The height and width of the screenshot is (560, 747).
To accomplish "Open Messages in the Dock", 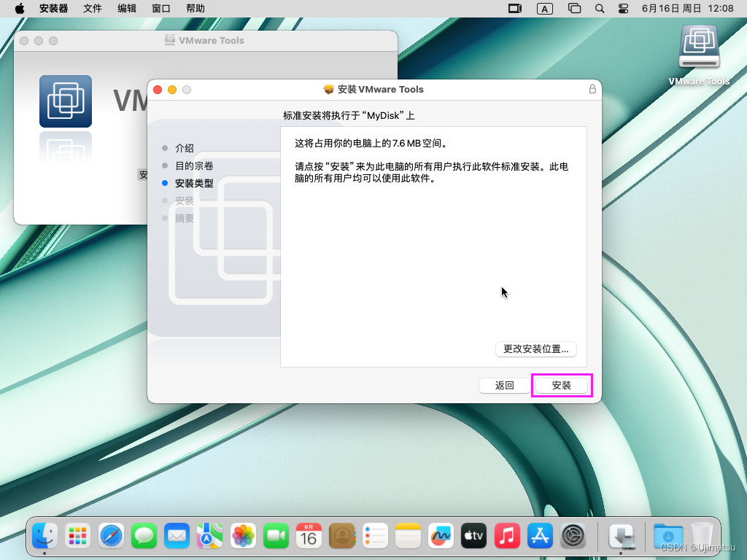I will click(144, 536).
